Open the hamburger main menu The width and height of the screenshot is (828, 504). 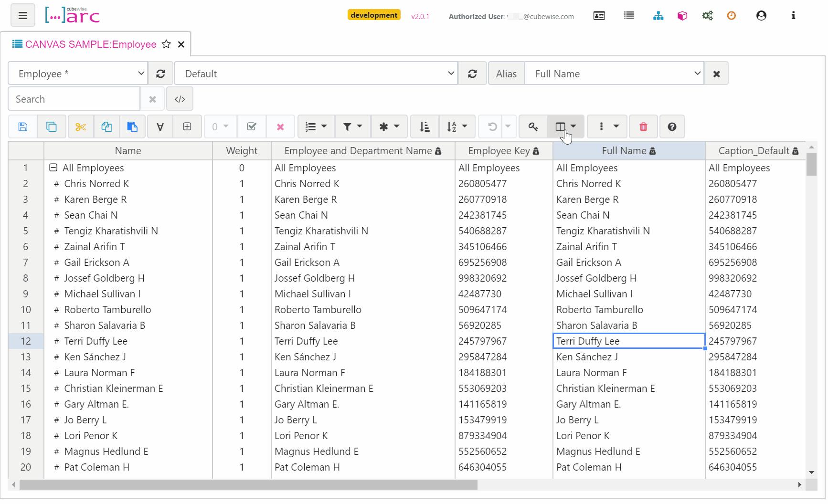22,16
